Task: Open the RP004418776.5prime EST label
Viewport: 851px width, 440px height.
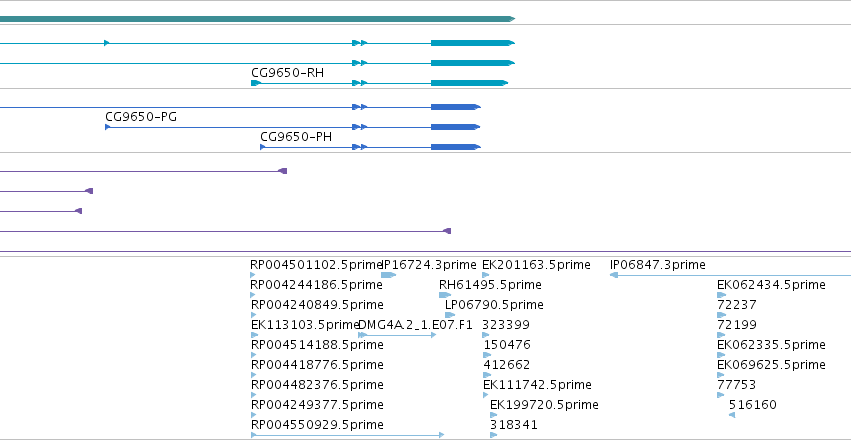Action: click(317, 365)
